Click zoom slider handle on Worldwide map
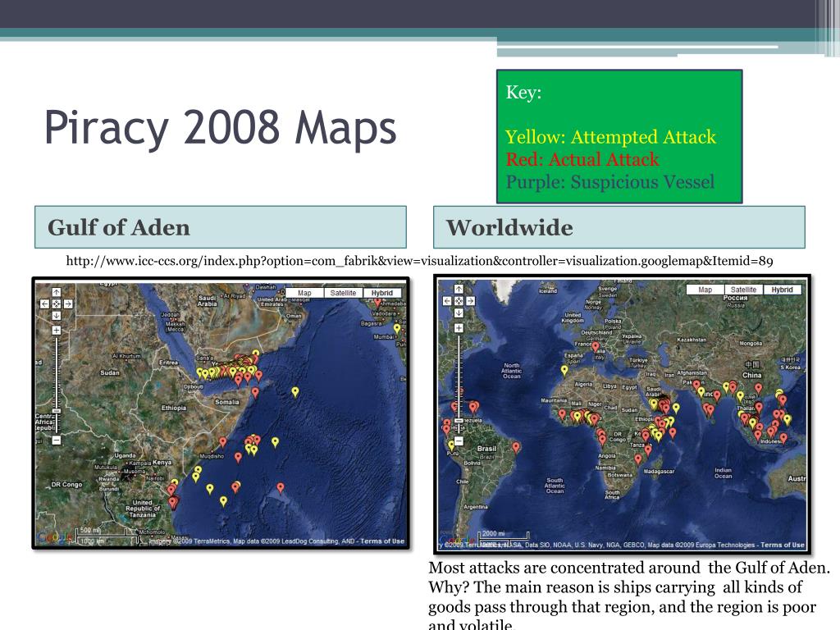Image resolution: width=840 pixels, height=630 pixels. point(459,422)
